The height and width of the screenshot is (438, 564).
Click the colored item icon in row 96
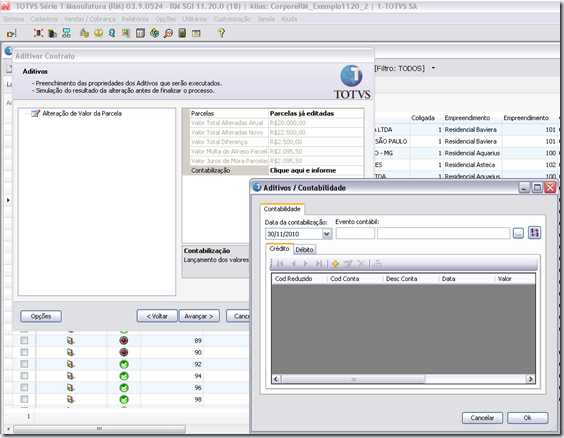pyautogui.click(x=71, y=388)
